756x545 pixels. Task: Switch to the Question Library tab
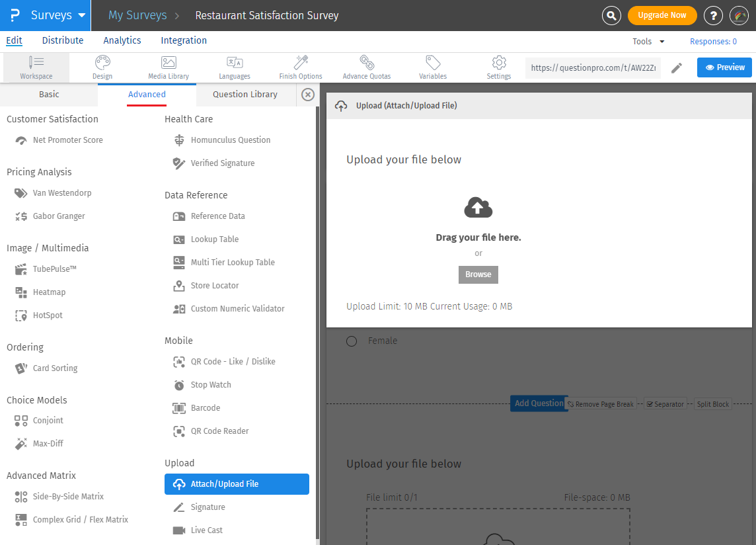click(x=245, y=95)
